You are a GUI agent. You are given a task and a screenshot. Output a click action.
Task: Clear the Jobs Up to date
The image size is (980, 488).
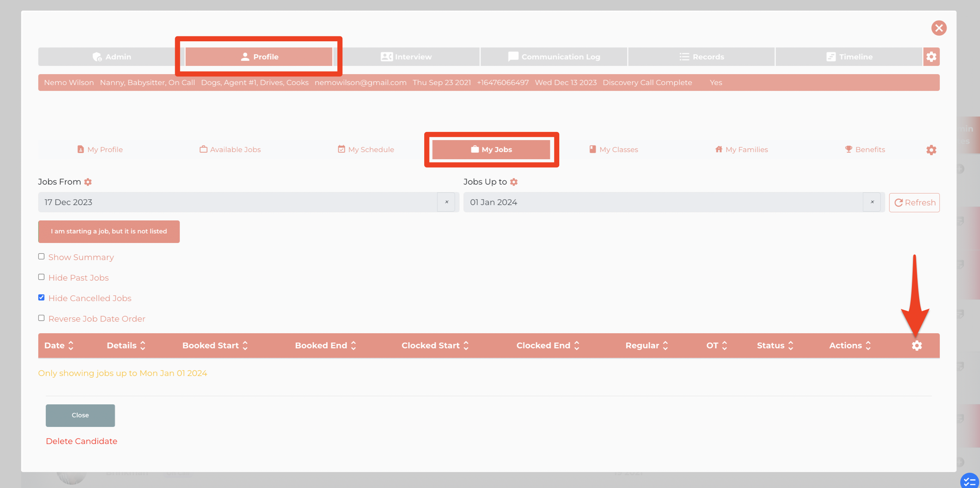(872, 202)
